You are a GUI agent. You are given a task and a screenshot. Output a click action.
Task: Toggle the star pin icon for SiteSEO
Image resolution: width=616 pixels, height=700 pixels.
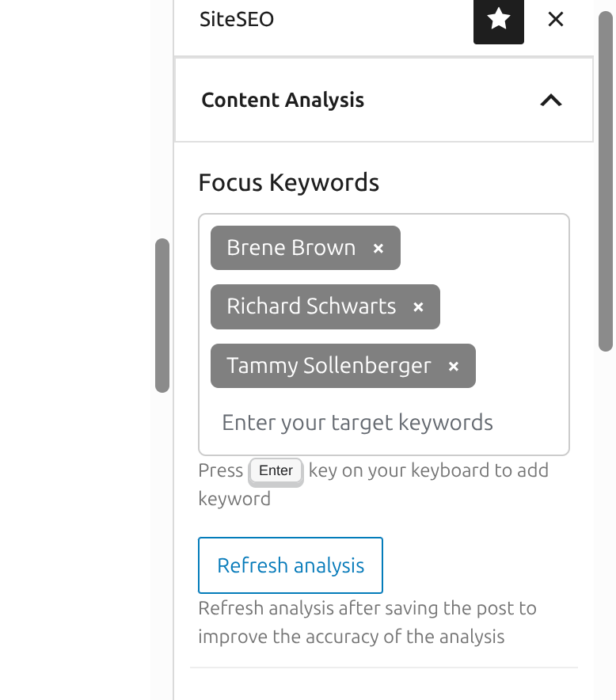click(498, 20)
